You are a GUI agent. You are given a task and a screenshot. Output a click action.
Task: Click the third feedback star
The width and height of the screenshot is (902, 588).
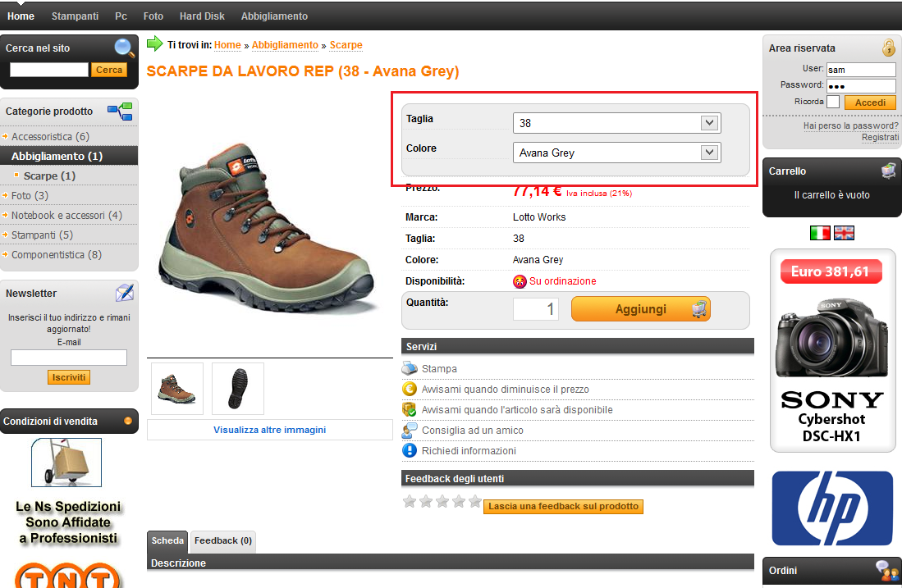(x=442, y=501)
